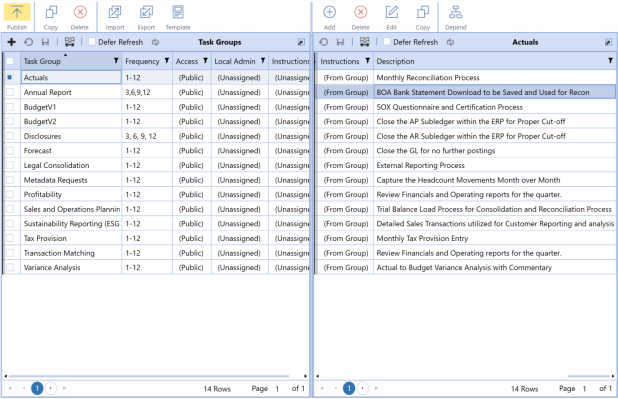Click the undo icon in the Actuals grid
This screenshot has width=618, height=399.
[x=324, y=42]
